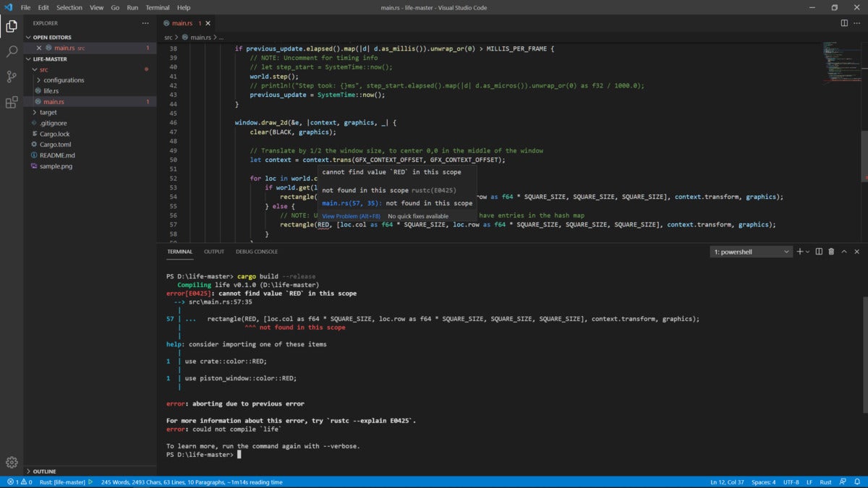Expand the OUTLINE section
The image size is (868, 488).
pos(90,471)
